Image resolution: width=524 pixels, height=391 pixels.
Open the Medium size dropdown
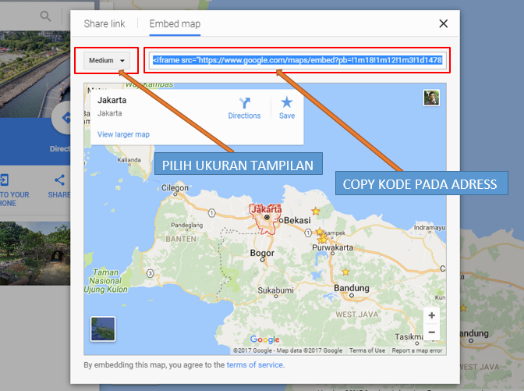[x=107, y=60]
